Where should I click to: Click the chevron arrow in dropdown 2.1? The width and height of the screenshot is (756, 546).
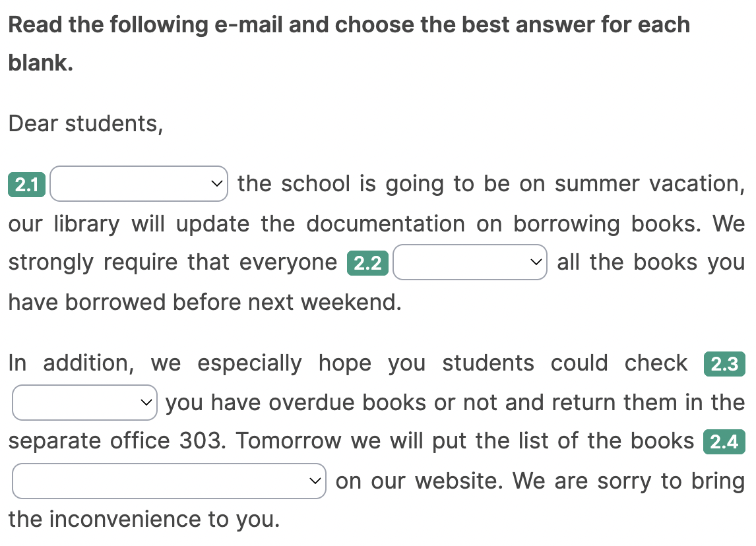tap(216, 183)
